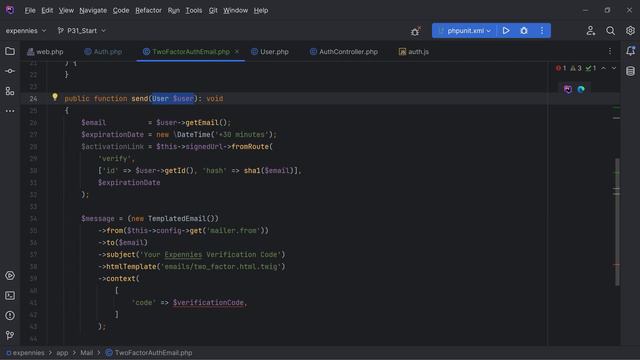Image resolution: width=640 pixels, height=360 pixels.
Task: Open the Terminal tool window
Action: pyautogui.click(x=10, y=296)
